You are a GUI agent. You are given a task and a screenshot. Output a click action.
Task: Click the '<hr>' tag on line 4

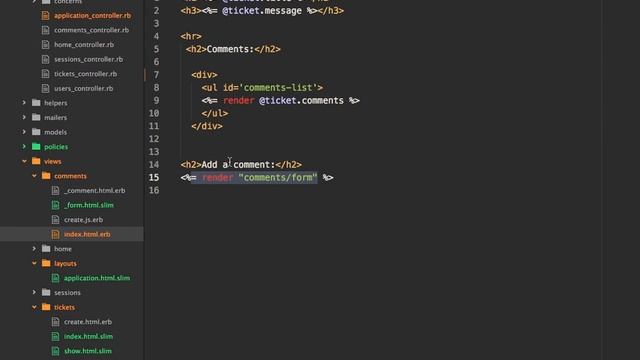tap(191, 36)
